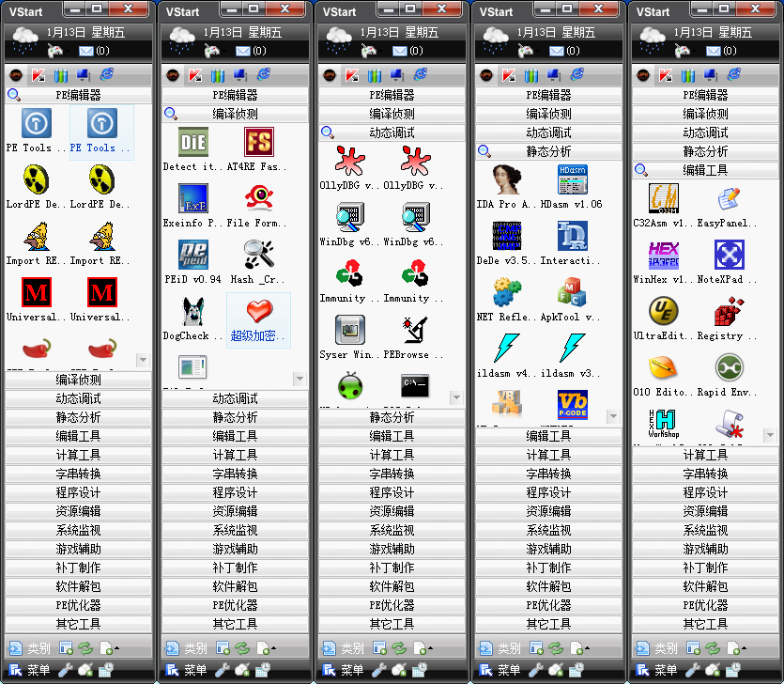Viewport: 784px width, 684px height.
Task: Open 资源编辑 in window showing LordPE
Action: click(78, 511)
